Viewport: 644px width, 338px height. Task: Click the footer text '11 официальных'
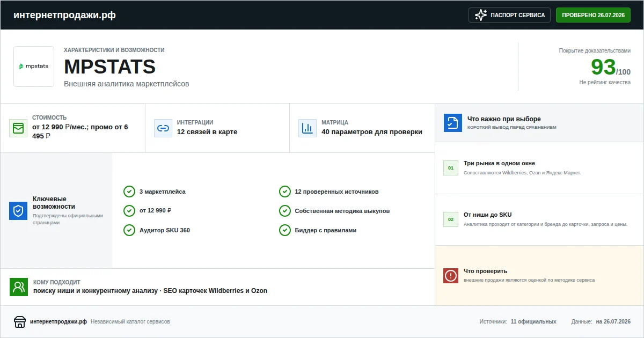point(533,322)
